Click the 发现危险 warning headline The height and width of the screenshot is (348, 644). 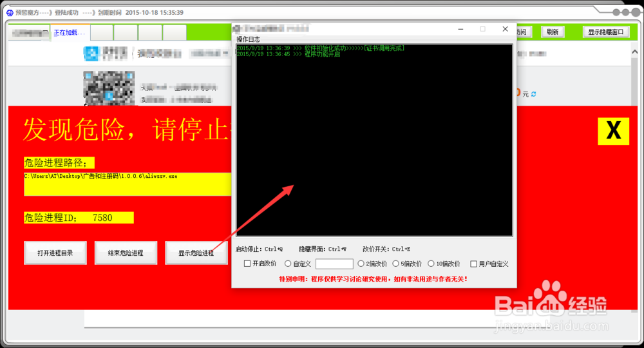[x=128, y=130]
